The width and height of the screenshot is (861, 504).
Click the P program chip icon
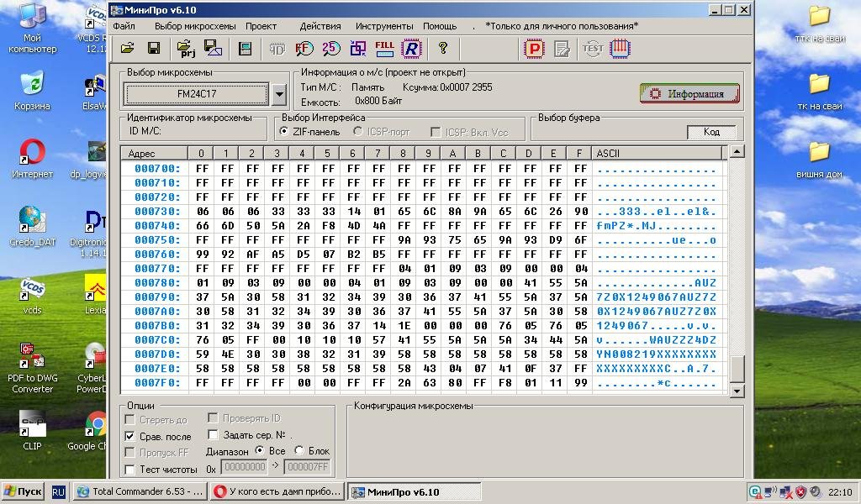point(534,49)
